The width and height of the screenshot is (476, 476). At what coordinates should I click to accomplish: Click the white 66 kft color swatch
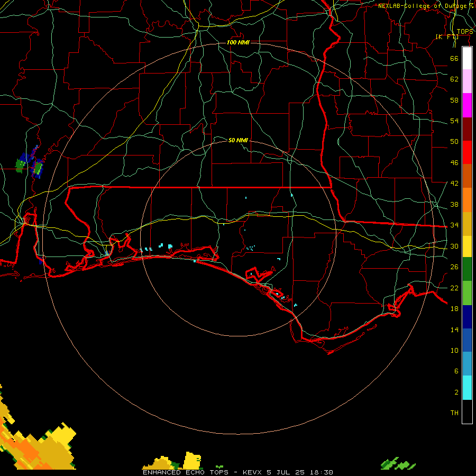(467, 58)
